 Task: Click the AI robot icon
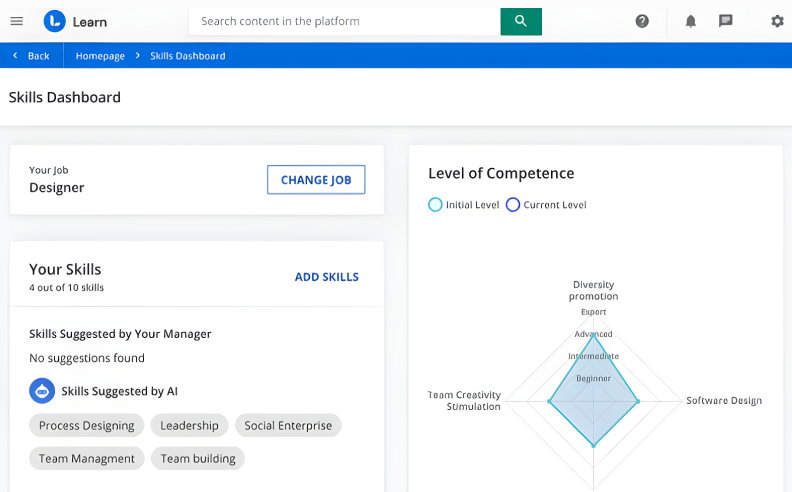coord(42,391)
